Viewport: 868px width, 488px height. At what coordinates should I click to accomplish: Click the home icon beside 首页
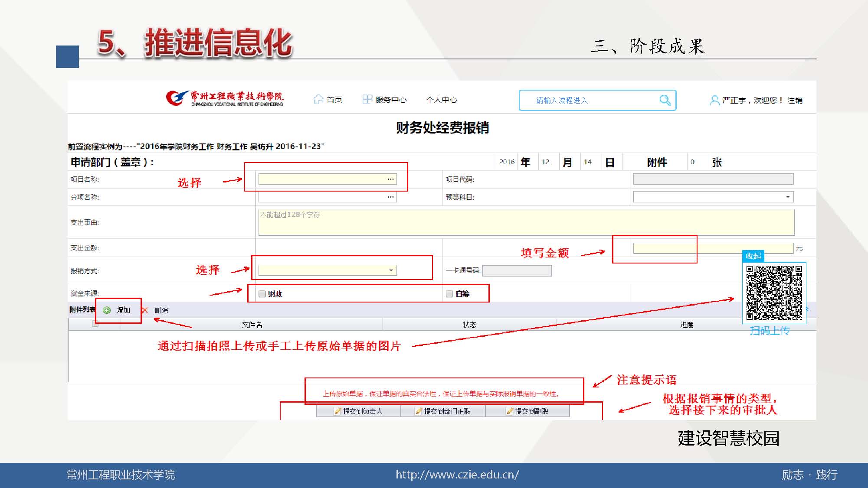click(318, 100)
